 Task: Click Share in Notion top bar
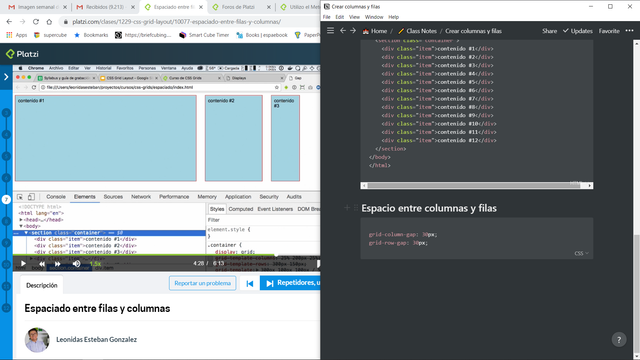click(549, 31)
